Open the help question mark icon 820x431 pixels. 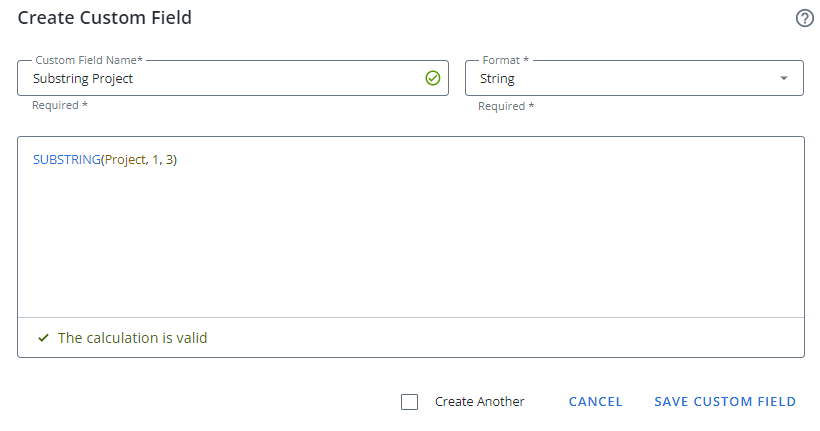[x=804, y=18]
